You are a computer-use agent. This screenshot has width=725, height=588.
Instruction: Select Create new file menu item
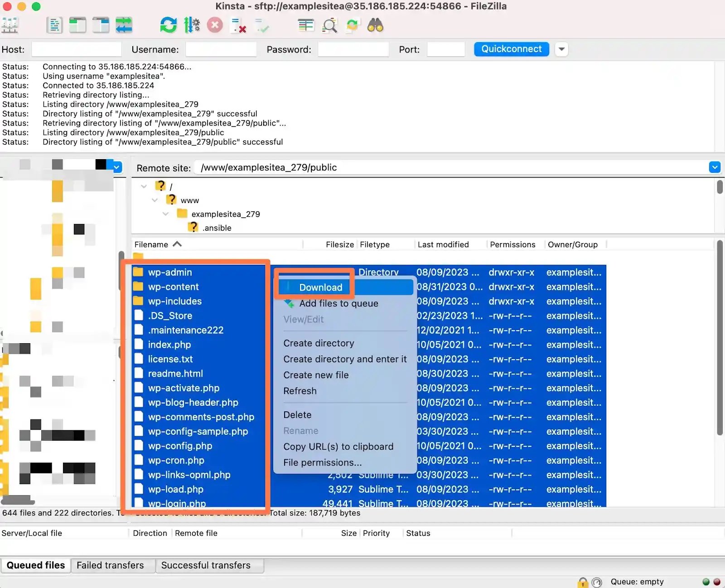[316, 375]
